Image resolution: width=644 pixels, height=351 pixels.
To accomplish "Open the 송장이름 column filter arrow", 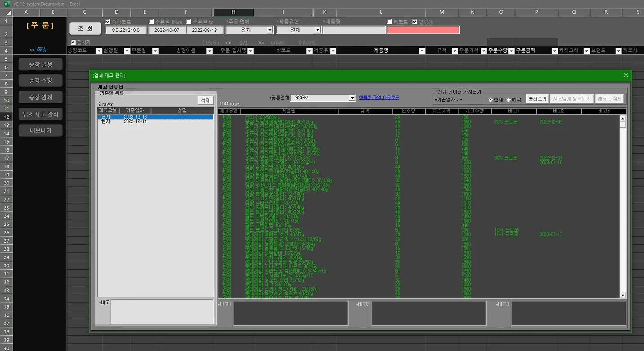I will point(209,51).
